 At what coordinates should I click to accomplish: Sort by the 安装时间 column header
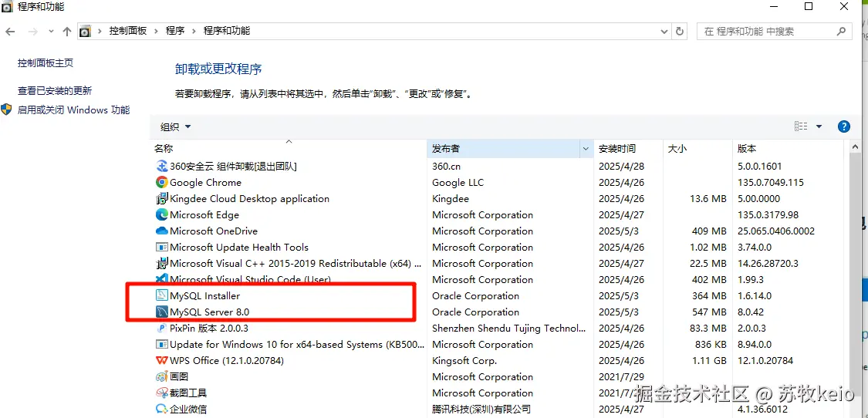click(x=628, y=148)
